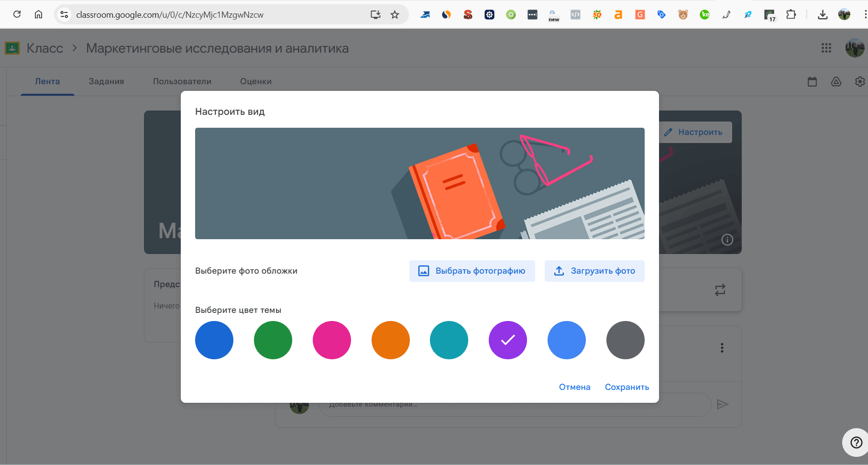868x465 pixels.
Task: Click the help question mark icon
Action: [856, 443]
